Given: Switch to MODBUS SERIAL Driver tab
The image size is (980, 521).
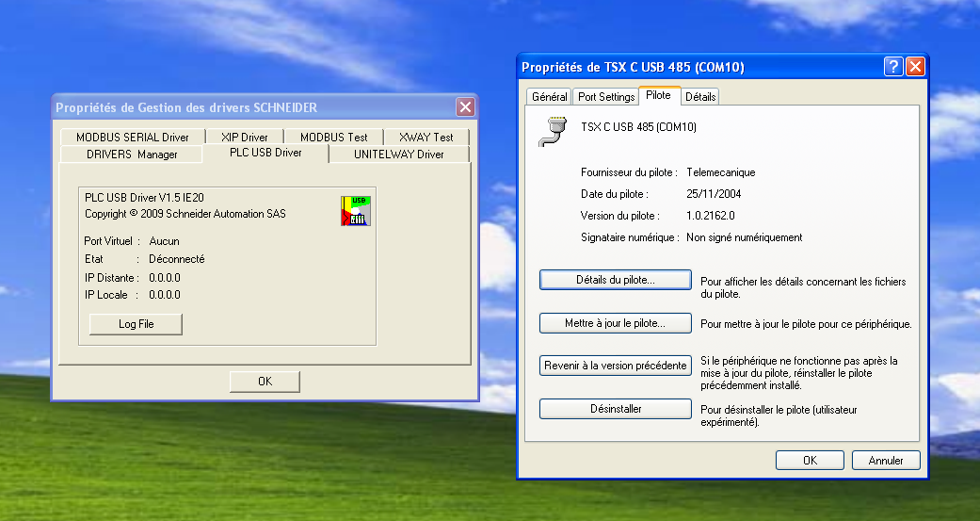Looking at the screenshot, I should coord(133,138).
